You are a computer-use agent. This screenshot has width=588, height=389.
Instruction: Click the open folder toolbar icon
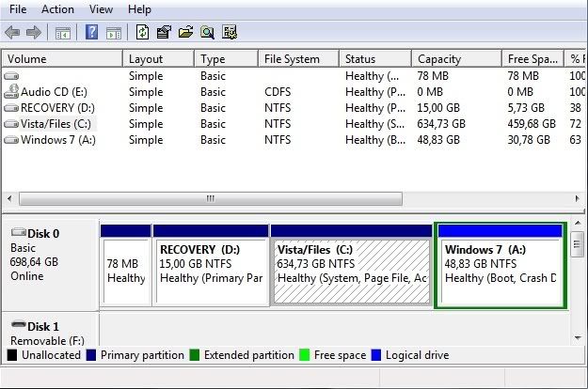pos(185,32)
